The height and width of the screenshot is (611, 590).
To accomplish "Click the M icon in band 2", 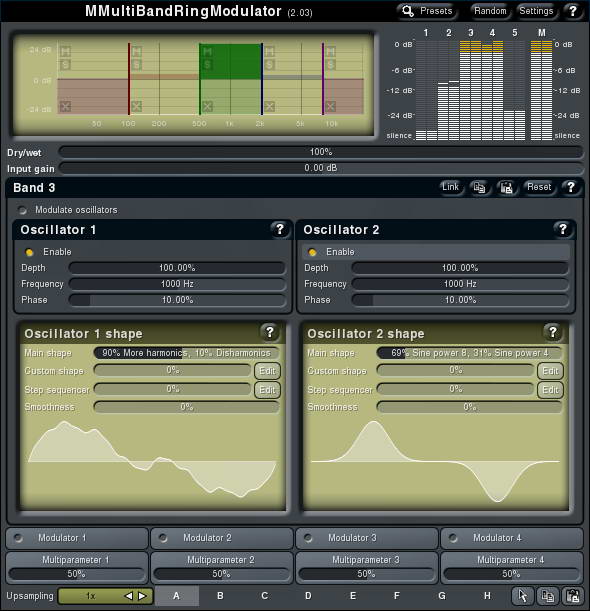I will pyautogui.click(x=136, y=51).
